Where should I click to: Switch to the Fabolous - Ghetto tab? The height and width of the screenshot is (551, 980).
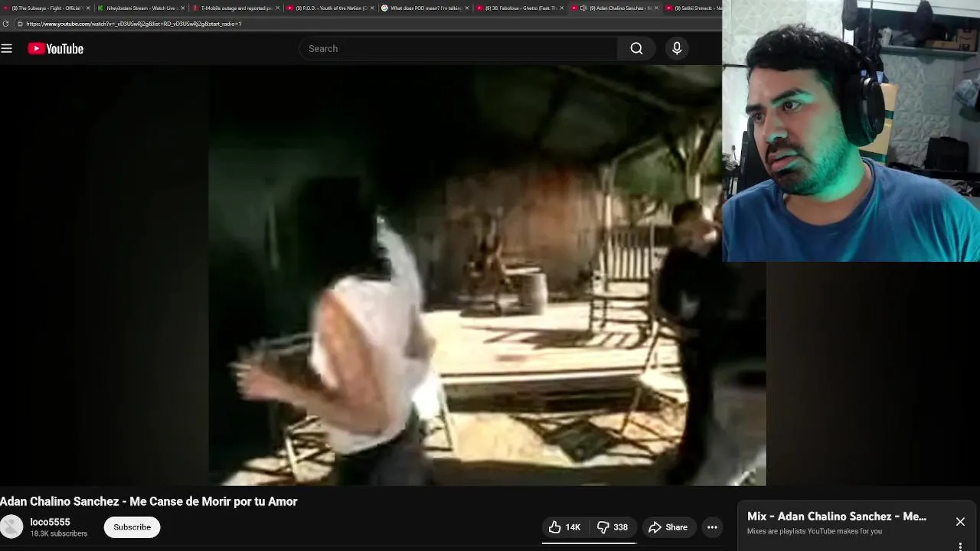tap(518, 8)
